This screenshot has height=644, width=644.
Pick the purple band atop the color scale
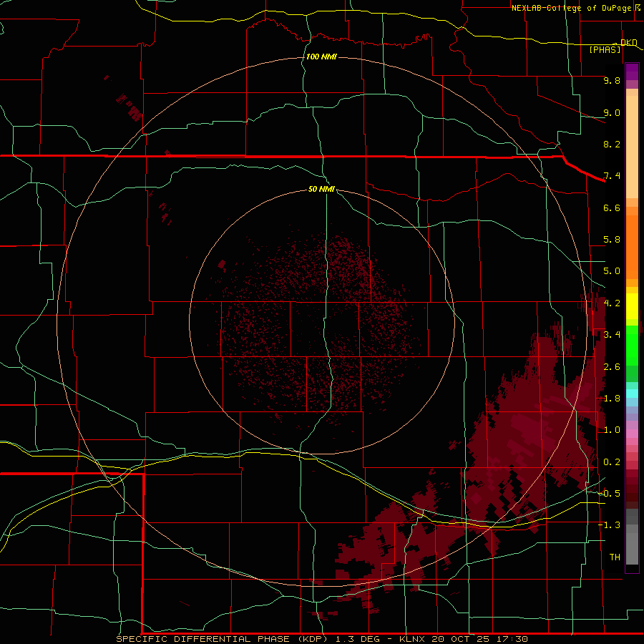click(x=632, y=72)
